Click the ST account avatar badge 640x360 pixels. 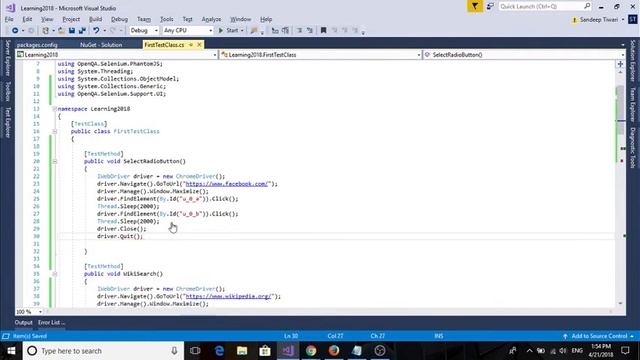633,19
